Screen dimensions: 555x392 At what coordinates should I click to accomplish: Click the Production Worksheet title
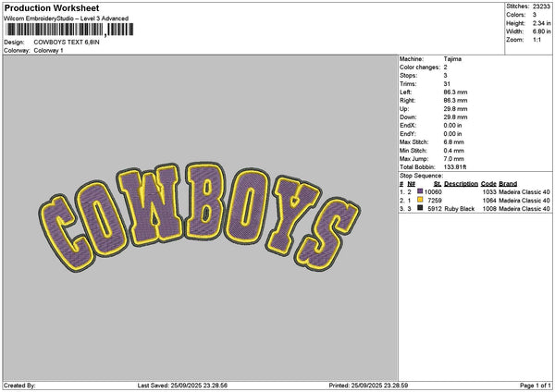[52, 7]
